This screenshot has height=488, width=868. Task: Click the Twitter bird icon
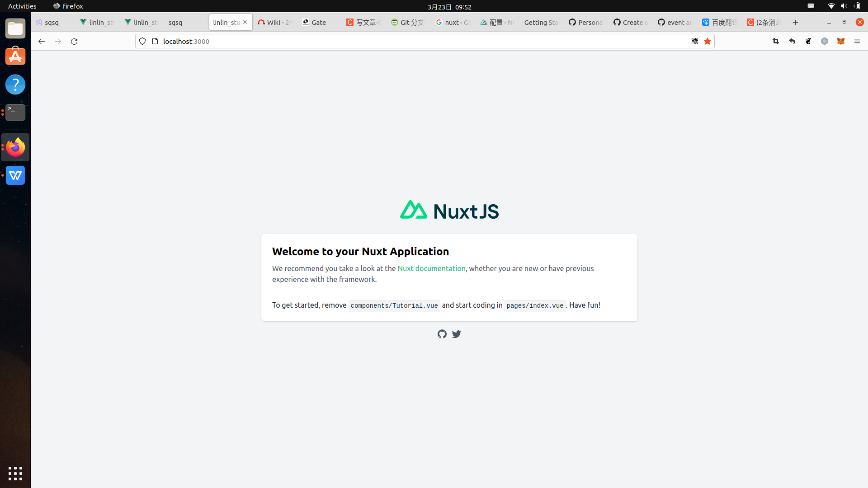pos(457,334)
